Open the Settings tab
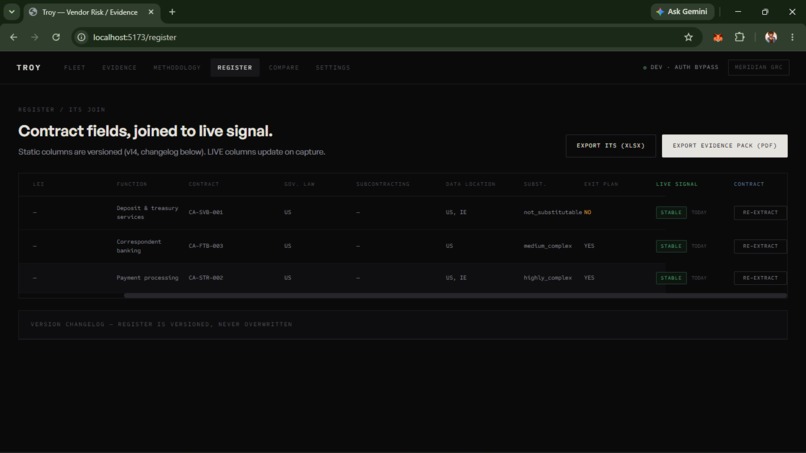This screenshot has height=453, width=806. pyautogui.click(x=333, y=67)
